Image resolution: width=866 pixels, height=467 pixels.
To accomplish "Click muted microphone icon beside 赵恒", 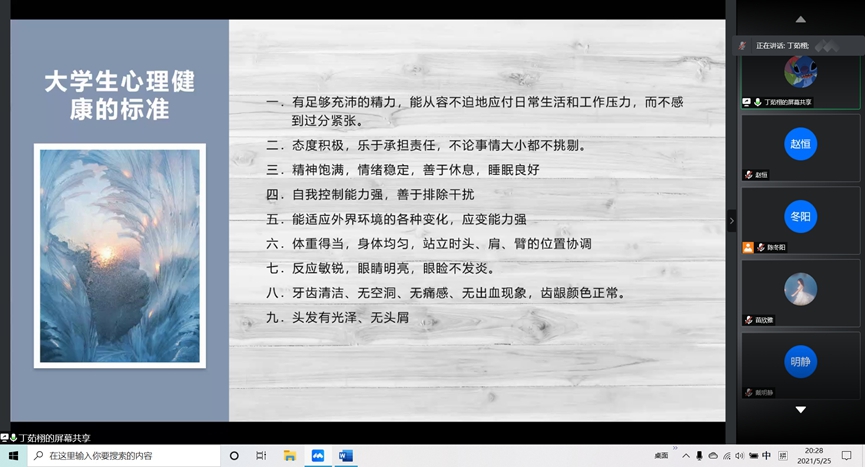I will click(x=748, y=175).
